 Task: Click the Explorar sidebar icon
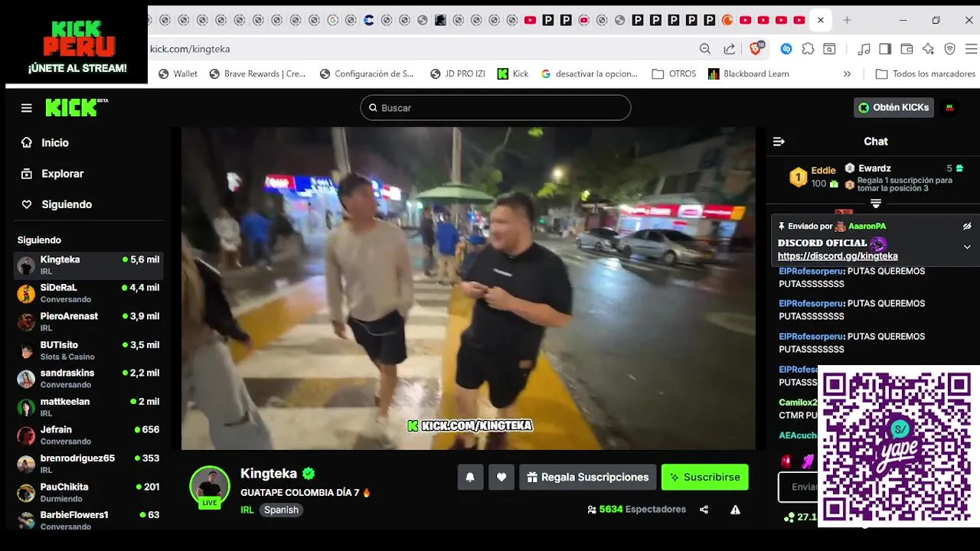[x=27, y=174]
